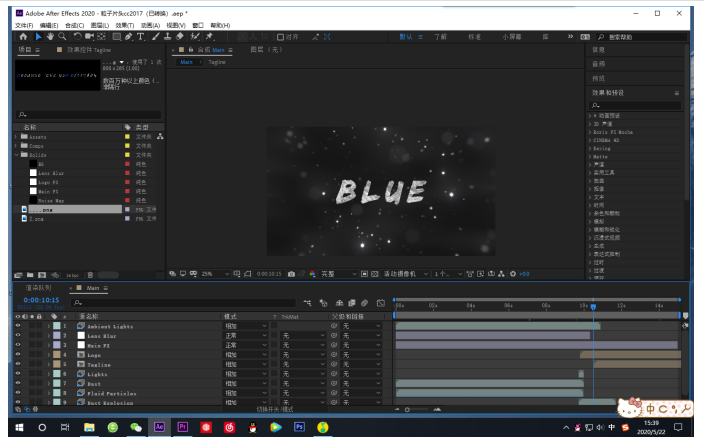Click the toggle switches/modes button
704x440 pixels.
275,409
